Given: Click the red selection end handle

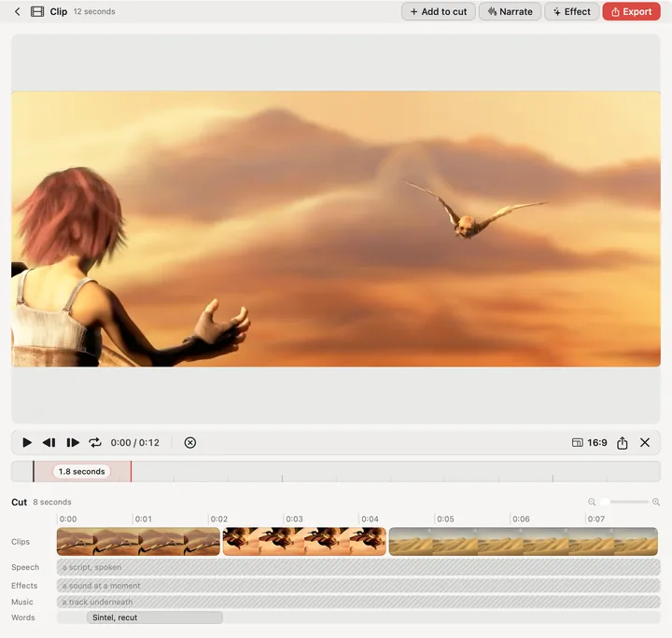Looking at the screenshot, I should tap(132, 471).
